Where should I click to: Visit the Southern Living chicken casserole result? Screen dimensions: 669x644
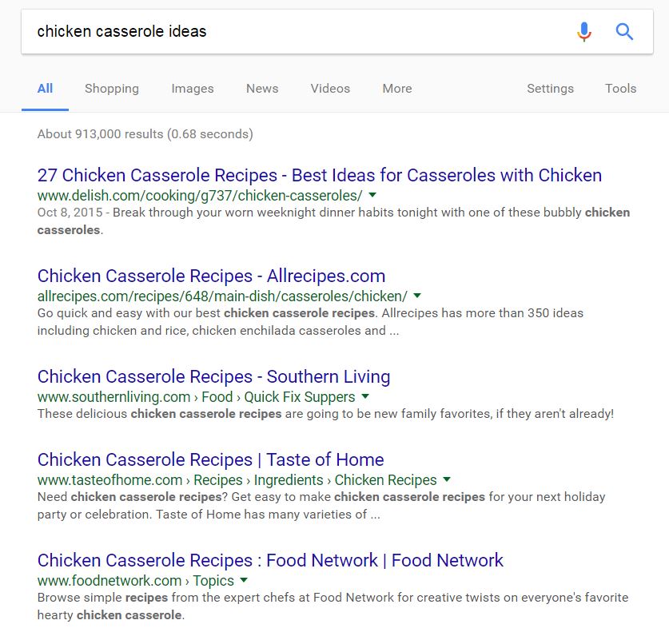pos(213,376)
